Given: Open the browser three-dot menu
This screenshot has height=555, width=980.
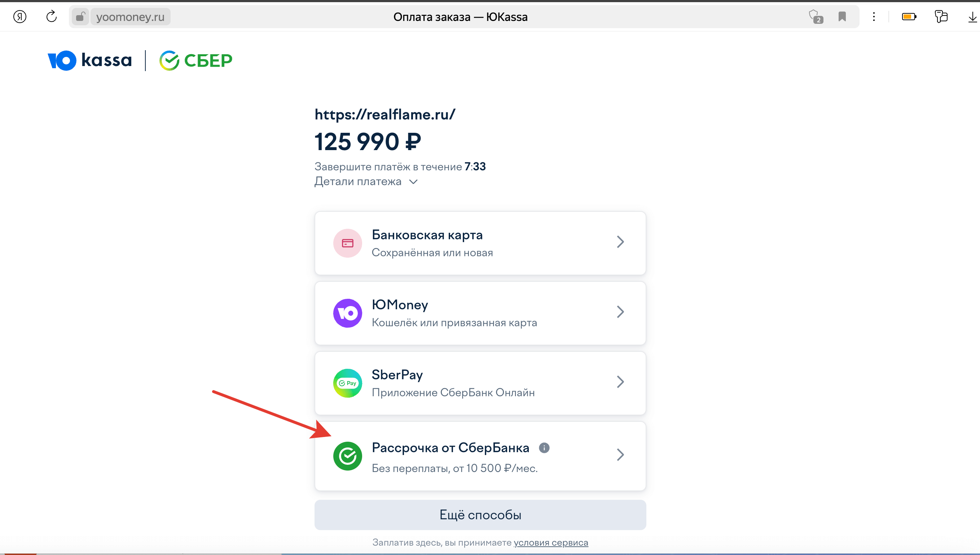Looking at the screenshot, I should tap(874, 17).
